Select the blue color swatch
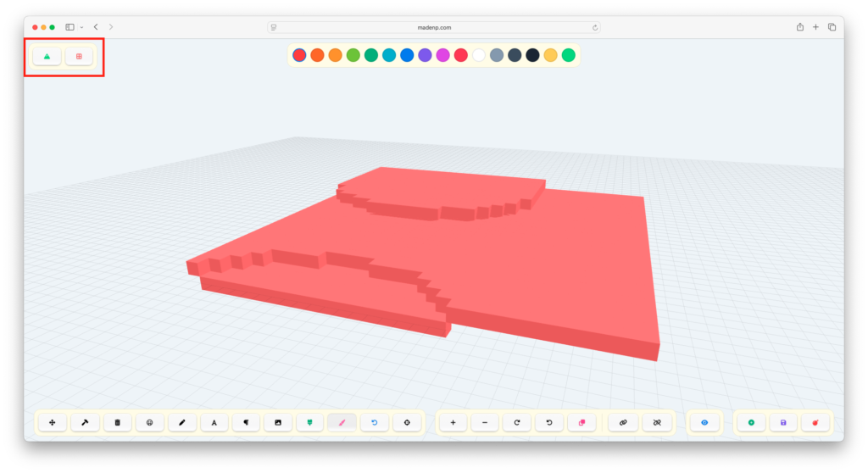The image size is (868, 473). coord(407,55)
